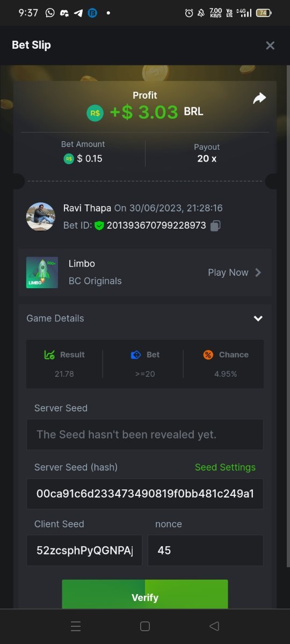Tap the green verified shield icon
Screen dimensions: 290x644
coord(99,225)
